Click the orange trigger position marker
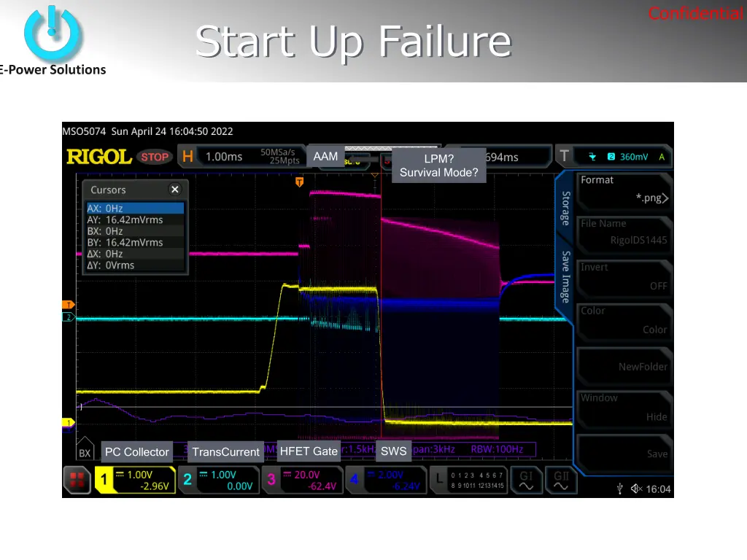The height and width of the screenshot is (560, 747). (x=299, y=182)
